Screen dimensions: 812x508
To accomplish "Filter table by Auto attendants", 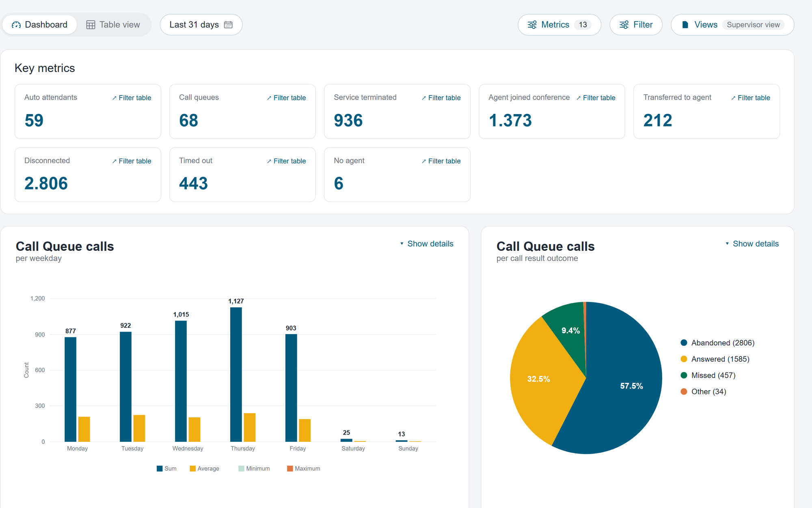I will (132, 98).
